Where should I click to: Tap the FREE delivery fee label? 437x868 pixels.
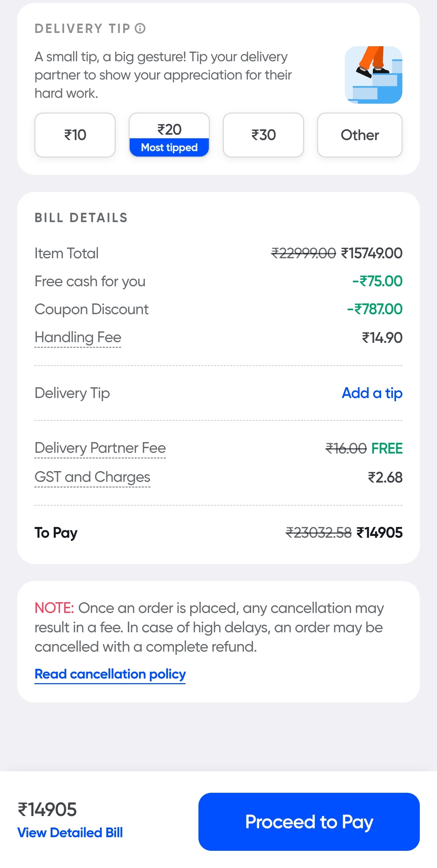(387, 449)
